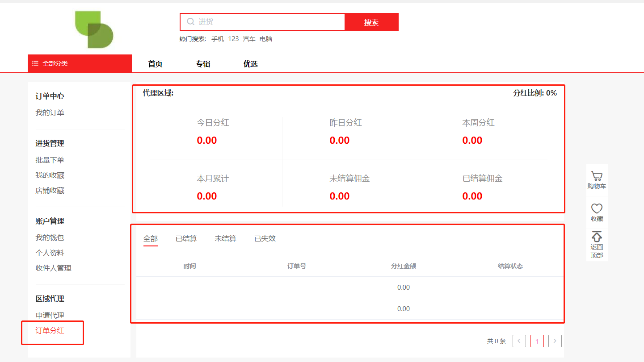
Task: Select the 已结算 tab
Action: pos(186,239)
